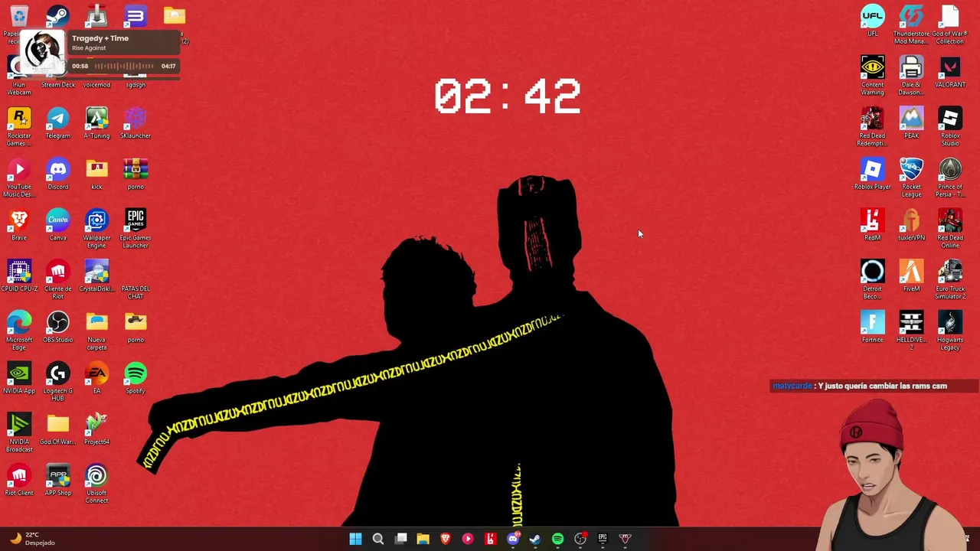Launch Prince of Persia desktop icon
This screenshot has height=551, width=980.
click(x=950, y=178)
